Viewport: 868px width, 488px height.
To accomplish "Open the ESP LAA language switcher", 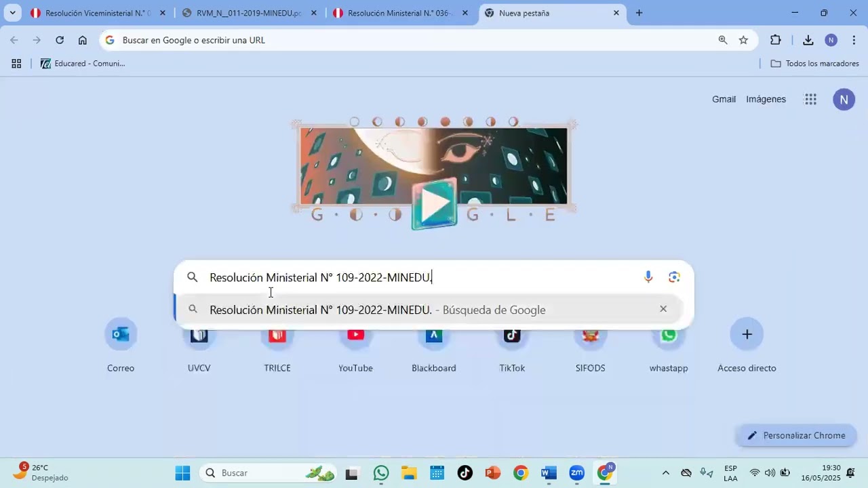I will pos(730,473).
